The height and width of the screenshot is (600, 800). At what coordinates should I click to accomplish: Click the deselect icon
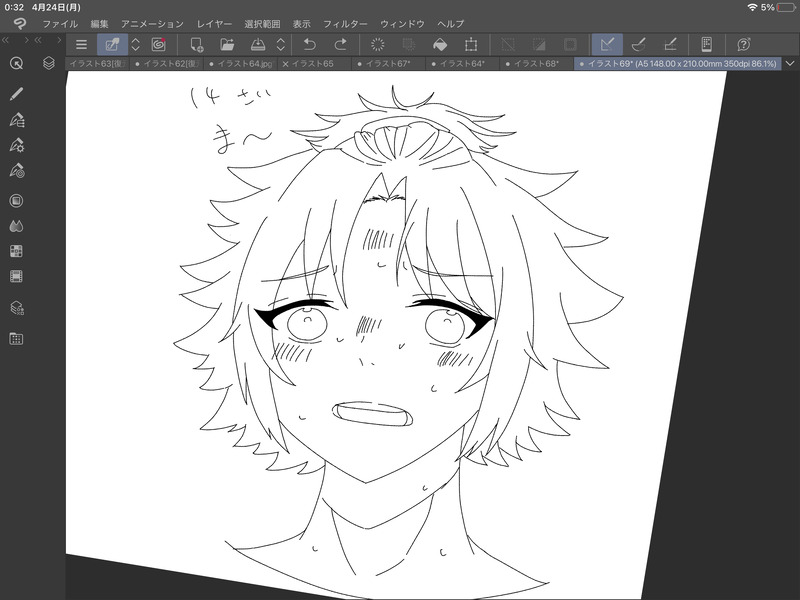coord(508,44)
